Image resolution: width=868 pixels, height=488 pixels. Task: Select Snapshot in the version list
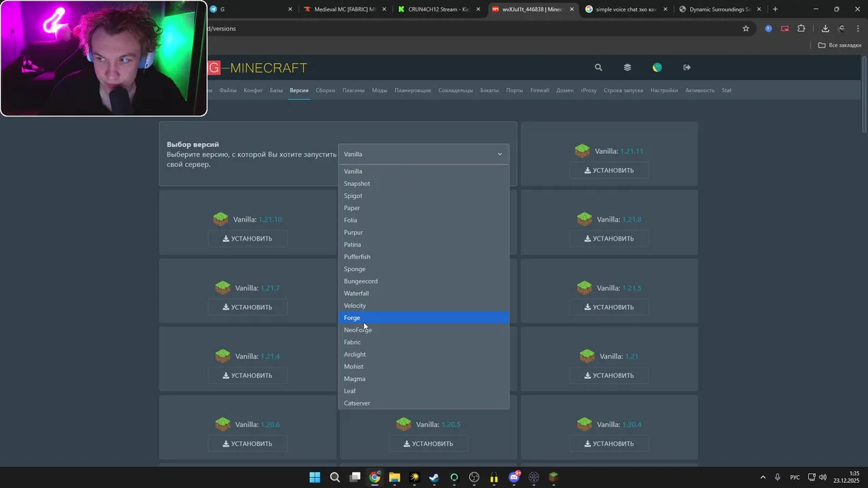click(x=423, y=184)
